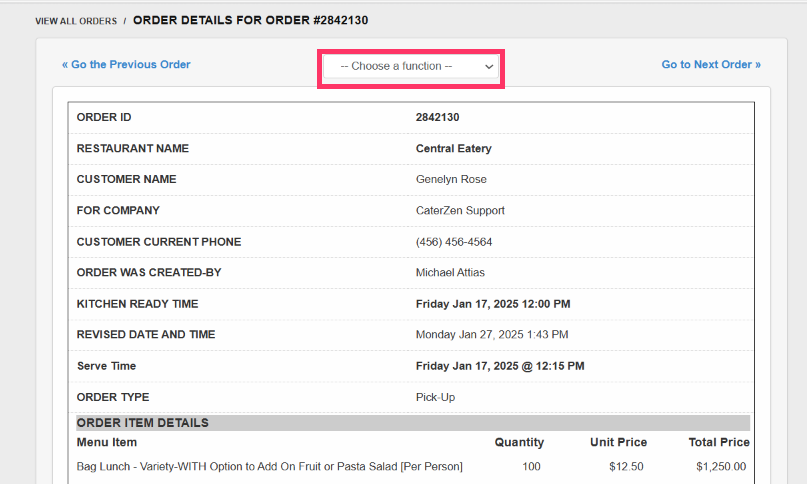Click kitchen ready time Friday Jan 17 12:00 PM
This screenshot has height=484, width=807.
pyautogui.click(x=493, y=304)
